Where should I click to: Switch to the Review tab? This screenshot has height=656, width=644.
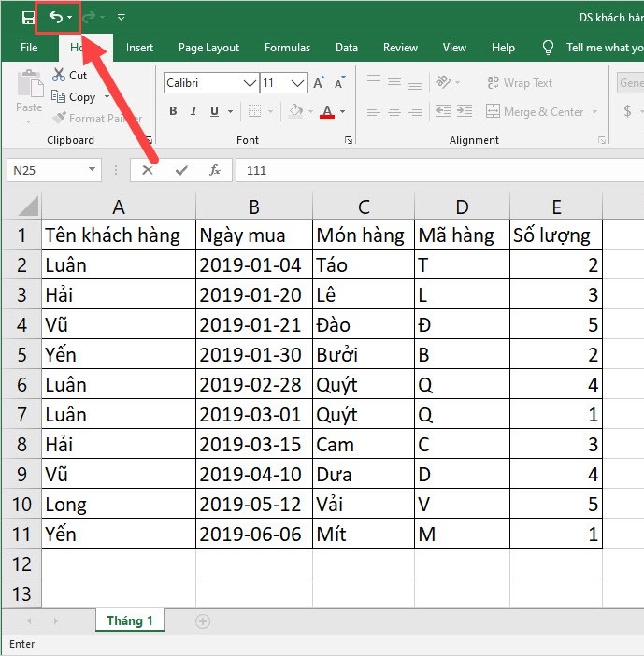(x=400, y=48)
